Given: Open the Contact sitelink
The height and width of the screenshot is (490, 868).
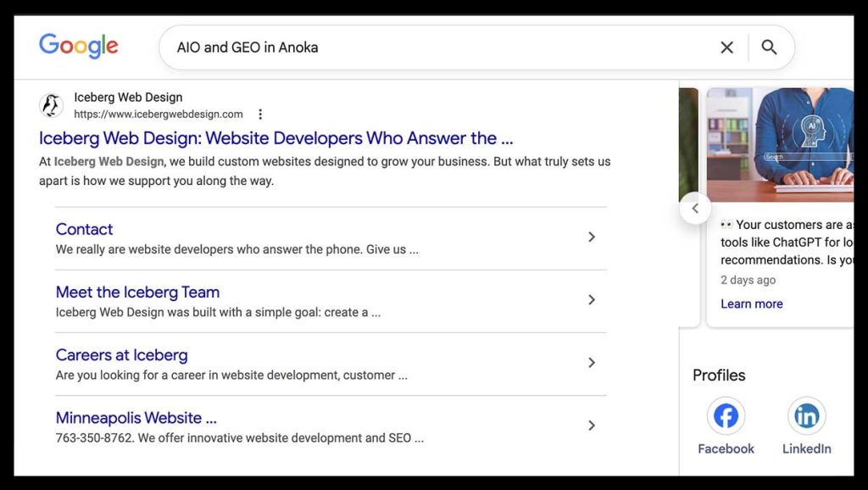Looking at the screenshot, I should pos(84,229).
